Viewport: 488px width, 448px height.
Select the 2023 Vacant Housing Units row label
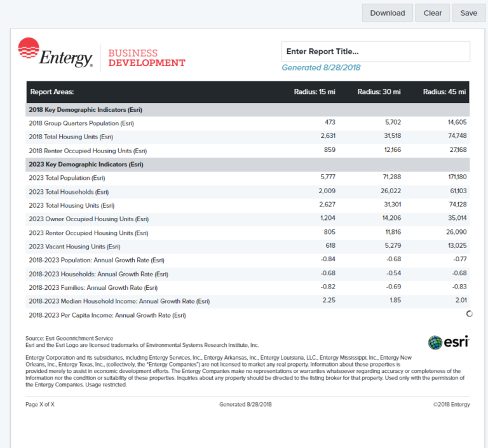click(74, 247)
